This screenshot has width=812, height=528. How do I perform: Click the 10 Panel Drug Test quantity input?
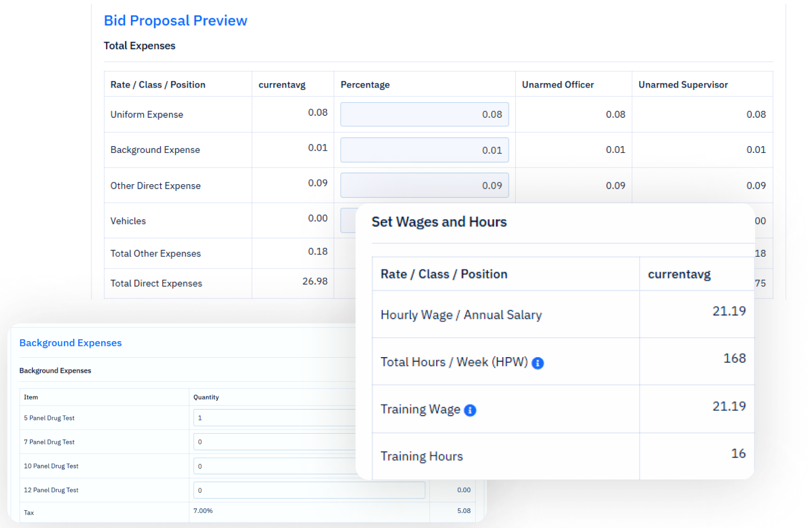pos(274,466)
